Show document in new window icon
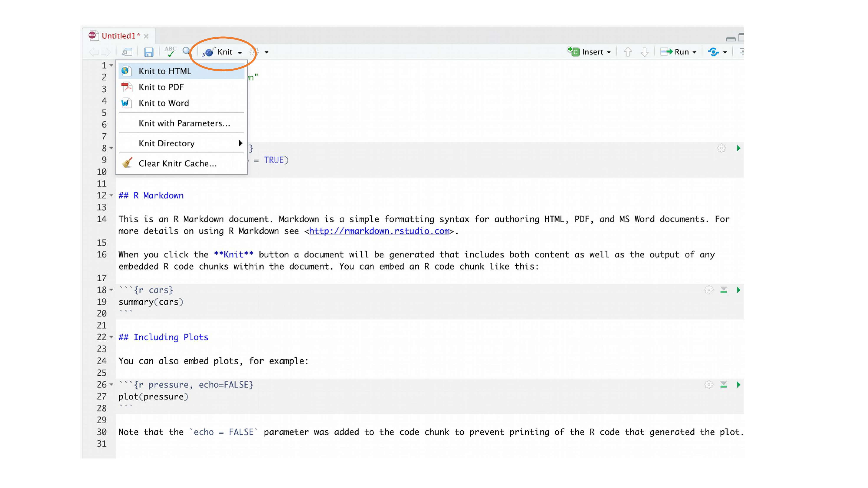868x488 pixels. coord(127,52)
